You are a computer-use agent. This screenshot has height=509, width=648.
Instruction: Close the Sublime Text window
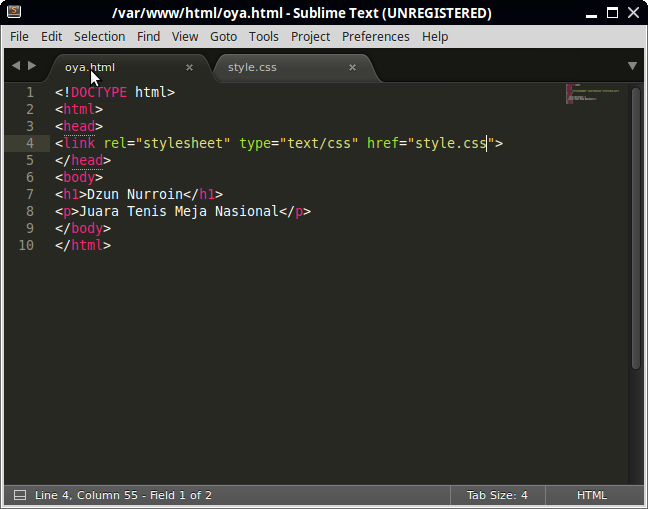[x=633, y=13]
